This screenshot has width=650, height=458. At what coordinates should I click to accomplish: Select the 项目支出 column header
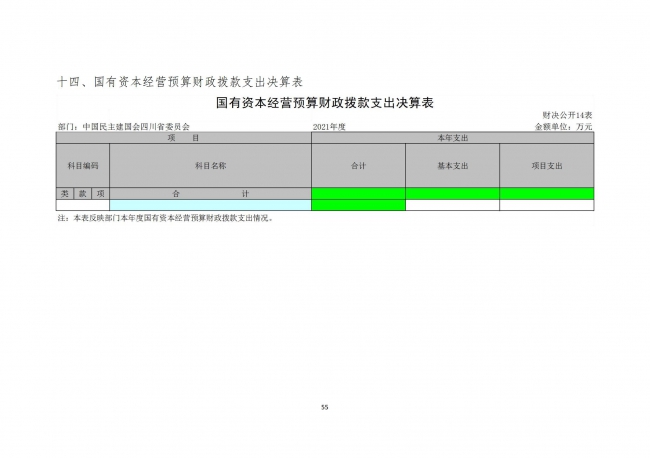click(x=546, y=165)
